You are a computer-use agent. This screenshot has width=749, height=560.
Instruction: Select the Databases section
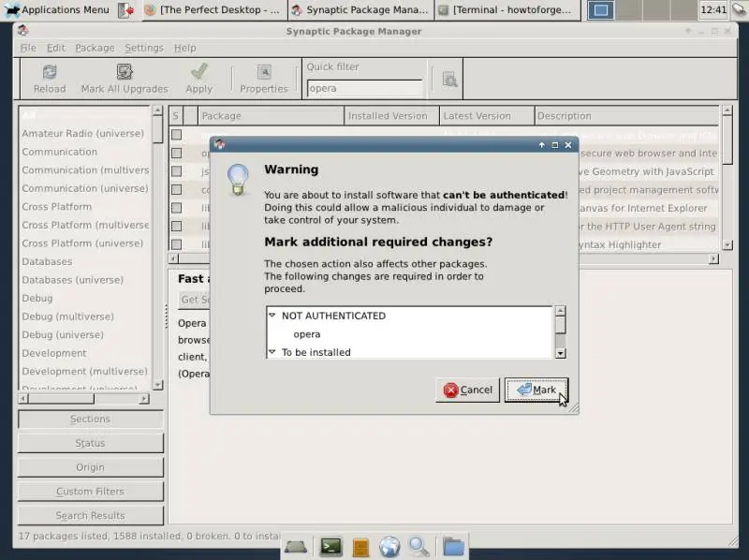[48, 261]
